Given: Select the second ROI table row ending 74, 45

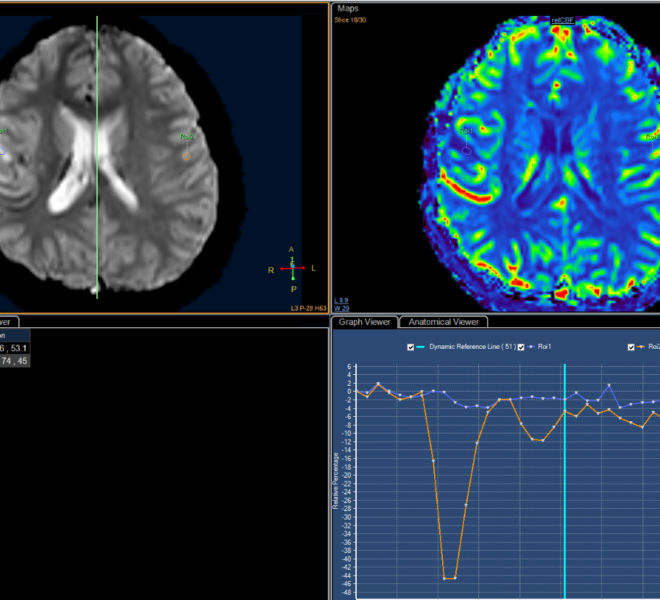Looking at the screenshot, I should (x=14, y=361).
